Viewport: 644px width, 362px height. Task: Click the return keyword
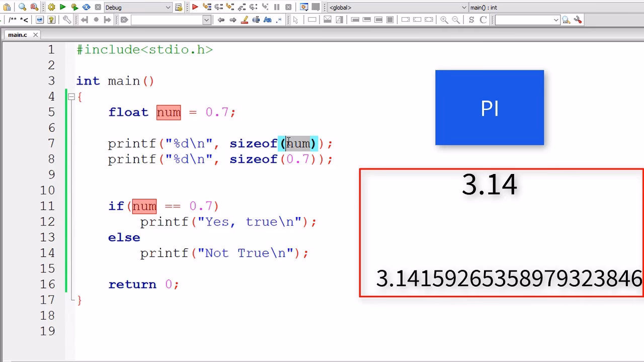pos(132,284)
